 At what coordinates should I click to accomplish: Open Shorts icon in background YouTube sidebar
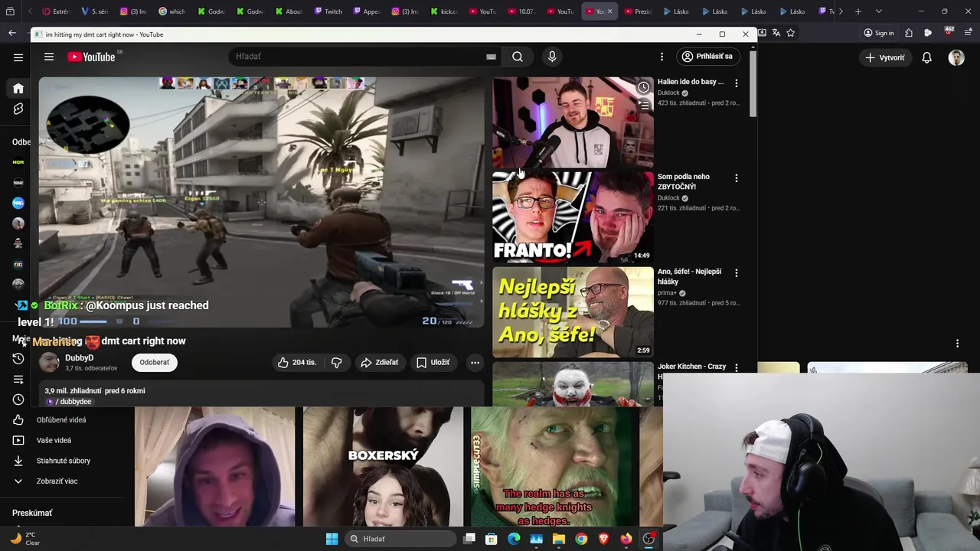(x=18, y=109)
